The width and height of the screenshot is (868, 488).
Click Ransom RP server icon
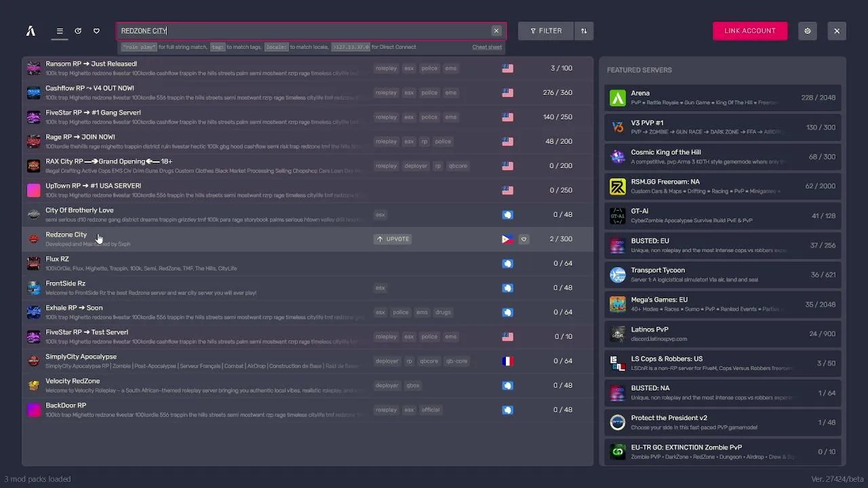34,68
